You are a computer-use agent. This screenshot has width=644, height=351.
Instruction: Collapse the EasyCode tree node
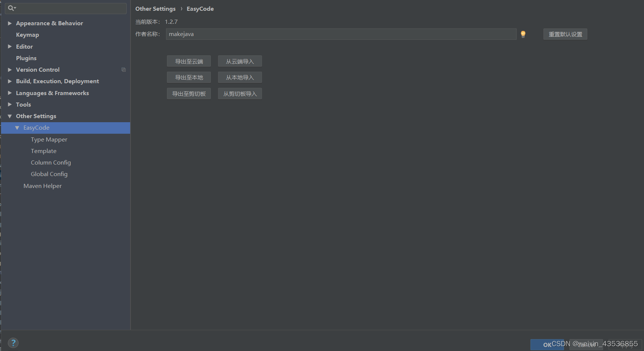coord(17,127)
